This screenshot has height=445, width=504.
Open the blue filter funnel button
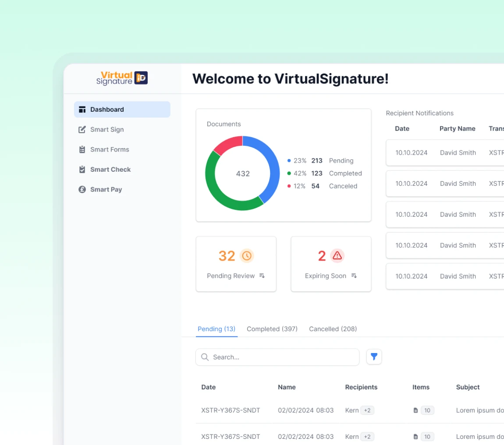pyautogui.click(x=374, y=357)
